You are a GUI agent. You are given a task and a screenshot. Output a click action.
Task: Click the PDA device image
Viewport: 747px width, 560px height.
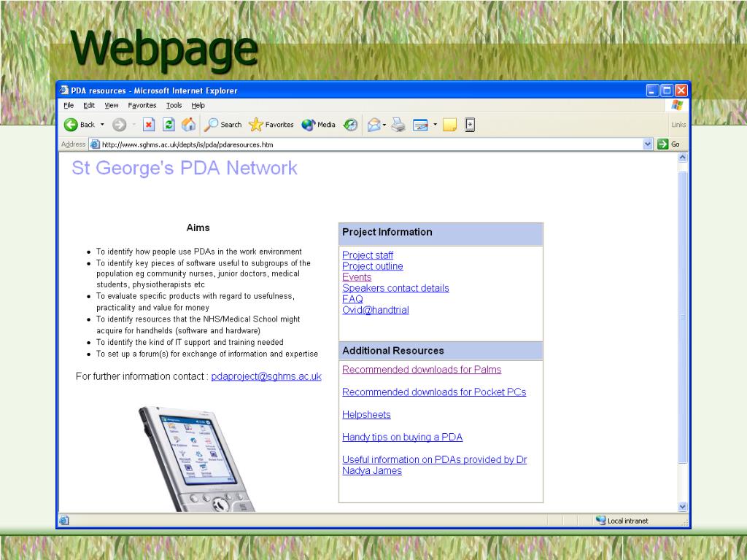(197, 459)
